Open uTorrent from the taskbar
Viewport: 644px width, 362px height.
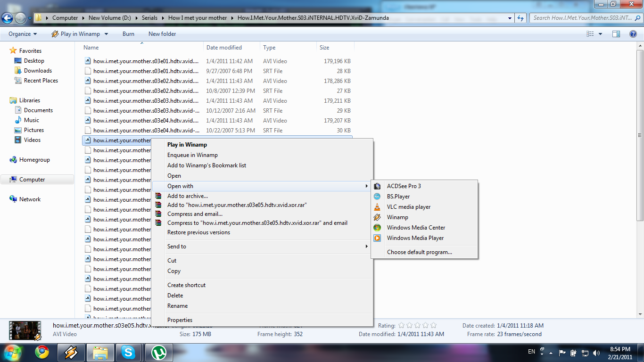[158, 352]
